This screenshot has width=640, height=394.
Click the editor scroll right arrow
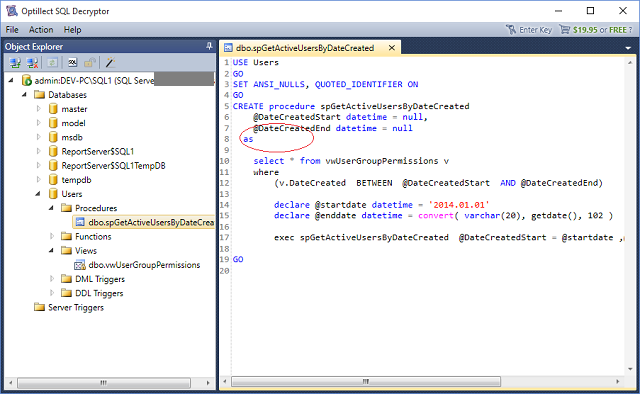pos(618,381)
